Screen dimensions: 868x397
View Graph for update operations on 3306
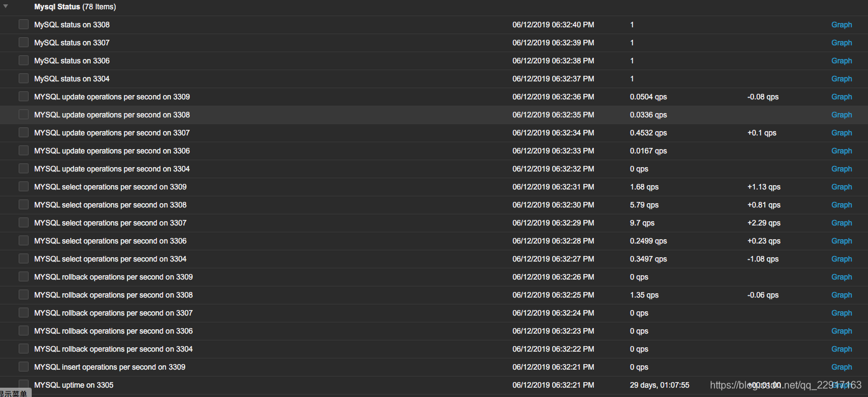pos(841,151)
